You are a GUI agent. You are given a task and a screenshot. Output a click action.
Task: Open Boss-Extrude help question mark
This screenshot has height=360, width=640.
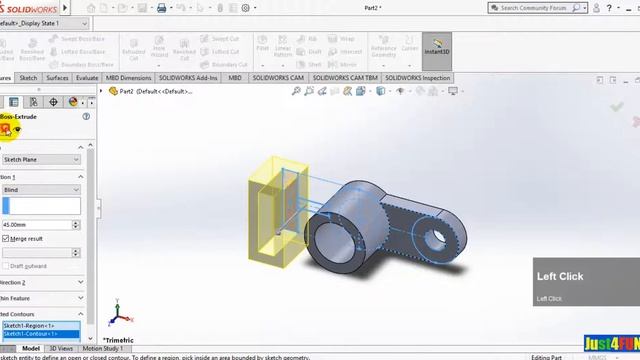tap(86, 116)
